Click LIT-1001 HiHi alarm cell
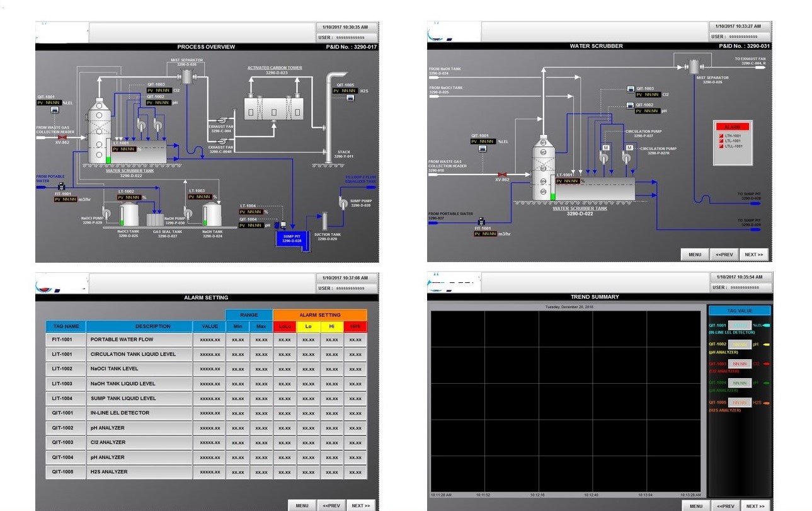Screen dimensions: 812x511 point(355,354)
